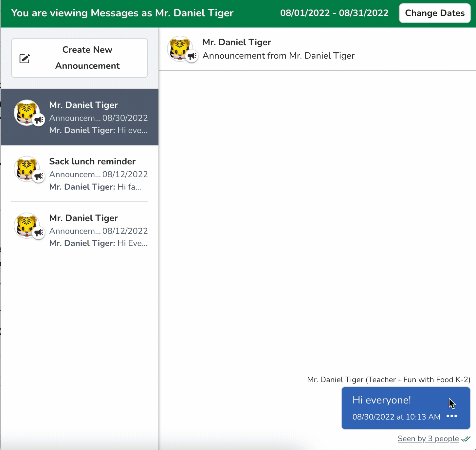Click the megaphone badge in the conversation header
The height and width of the screenshot is (450, 476).
(x=192, y=56)
